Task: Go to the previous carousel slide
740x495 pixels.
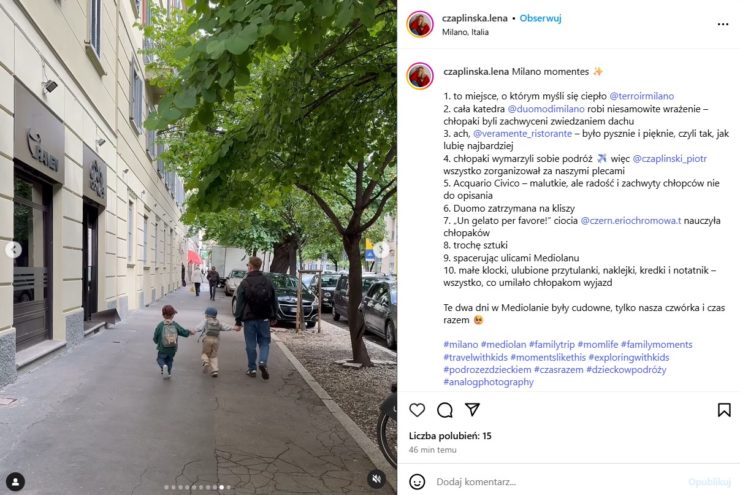Action: click(x=14, y=249)
